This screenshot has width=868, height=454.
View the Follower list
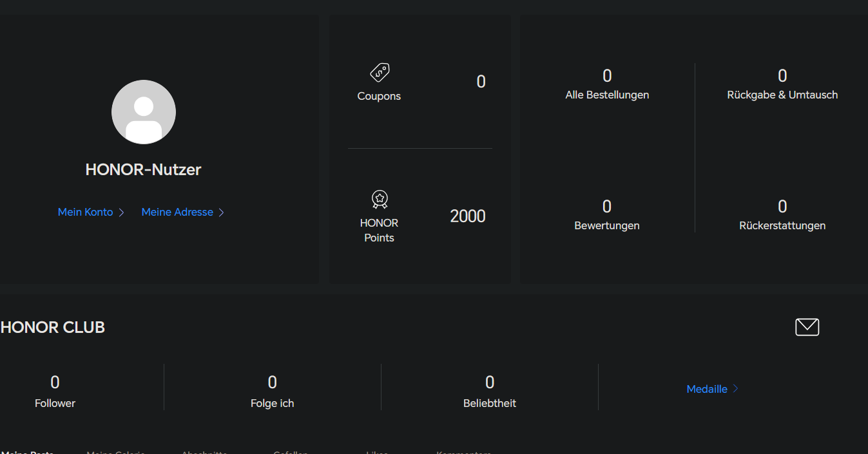55,392
